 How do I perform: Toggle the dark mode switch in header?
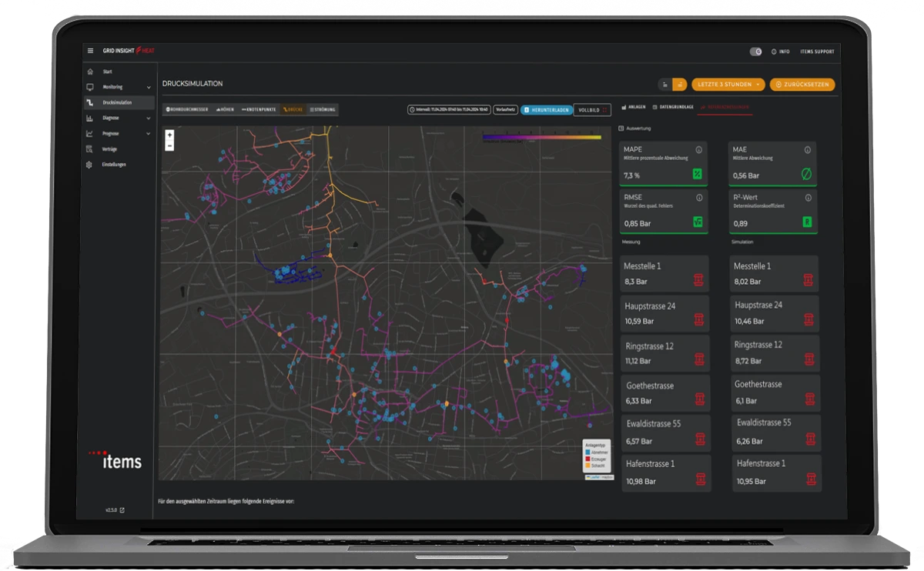click(755, 52)
